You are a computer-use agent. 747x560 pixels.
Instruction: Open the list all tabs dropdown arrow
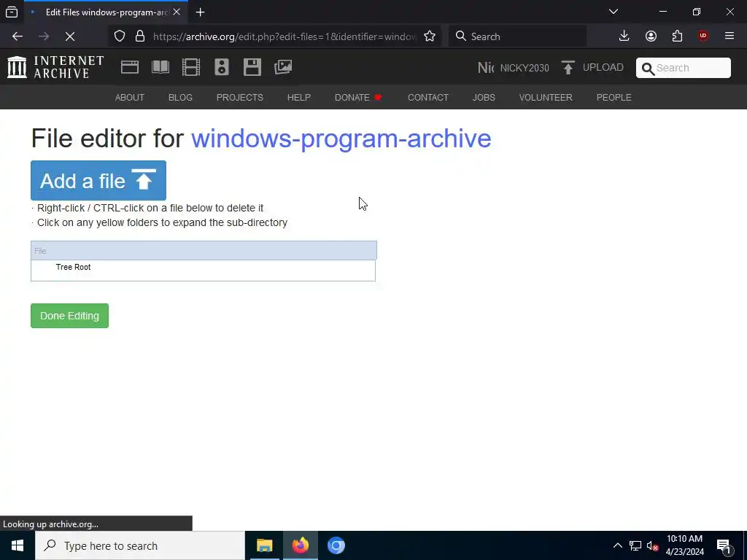tap(614, 12)
